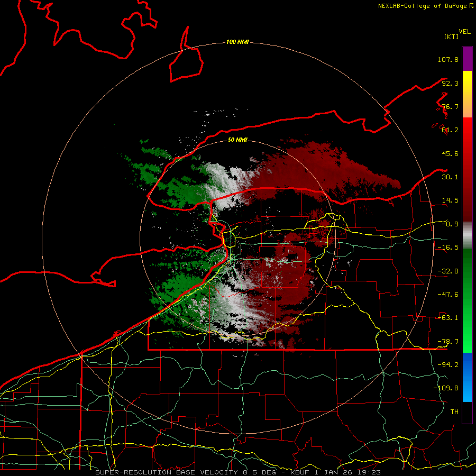The image size is (476, 476).
Task: Click the -63.1 velocity scale value
Action: (x=448, y=318)
